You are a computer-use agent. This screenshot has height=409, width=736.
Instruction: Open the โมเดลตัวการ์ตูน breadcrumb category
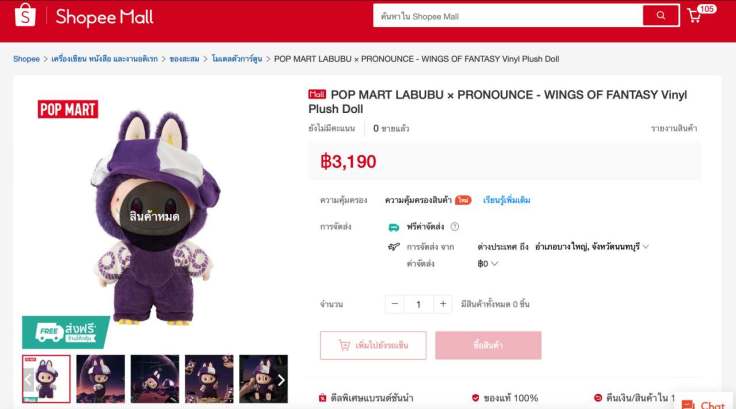click(237, 59)
